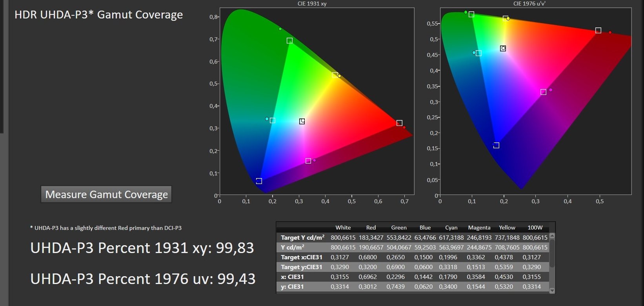Click the yellow target square in CIE 1931 chart
The height and width of the screenshot is (306, 644).
pyautogui.click(x=335, y=75)
